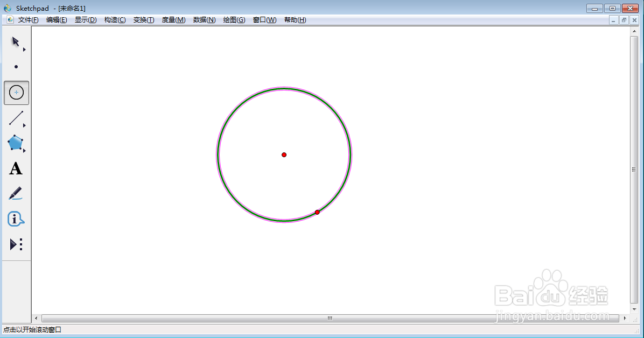
Task: Open the 绘图(G) menu
Action: 234,20
